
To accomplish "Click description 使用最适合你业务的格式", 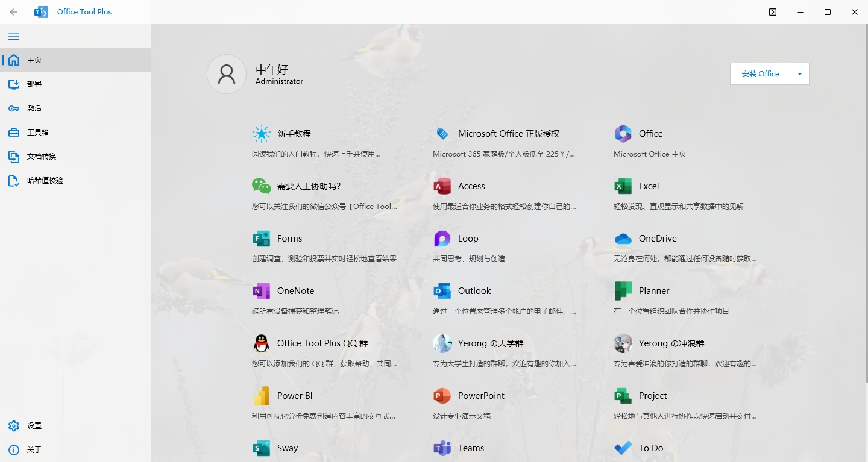I will pos(505,207).
